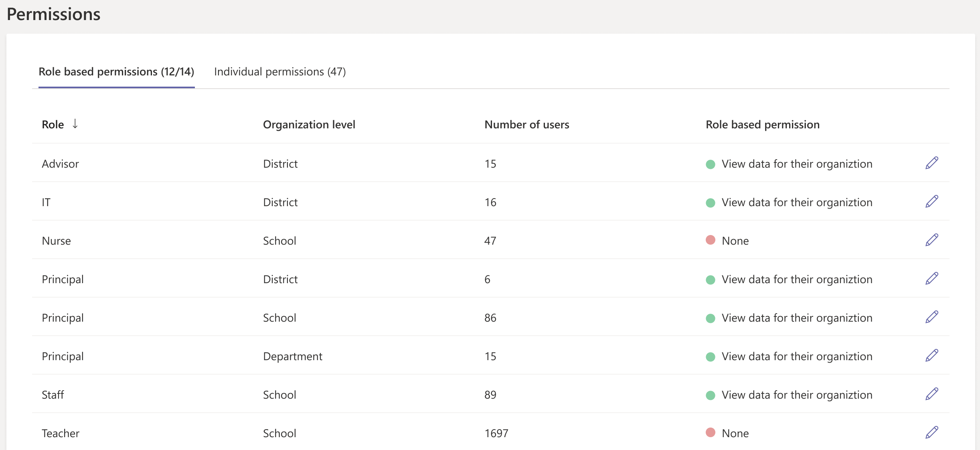Edit permission for the Staff role
Image resolution: width=980 pixels, height=450 pixels.
pos(932,394)
